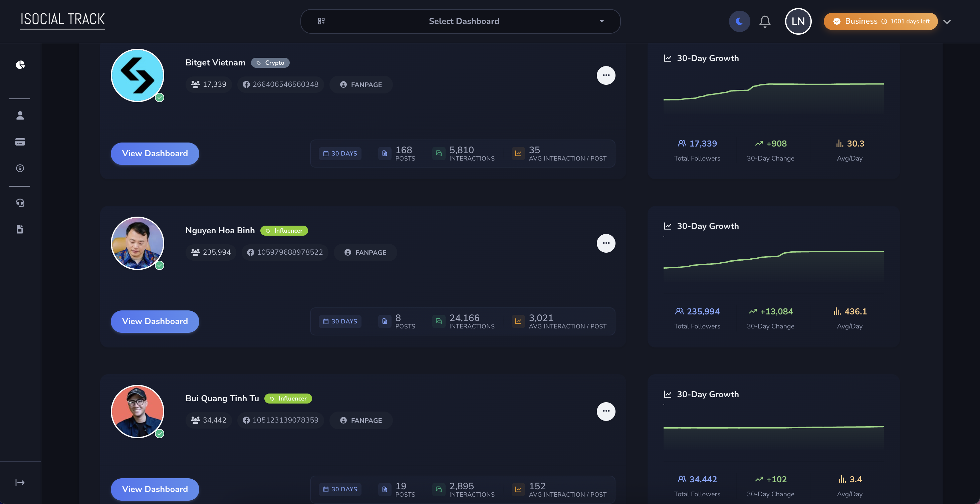The image size is (980, 504).
Task: Click View Dashboard for Bitget Vietnam
Action: click(x=155, y=153)
